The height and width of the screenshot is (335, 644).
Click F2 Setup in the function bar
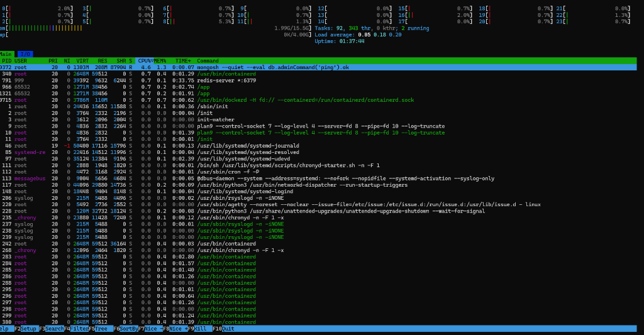[x=25, y=329]
